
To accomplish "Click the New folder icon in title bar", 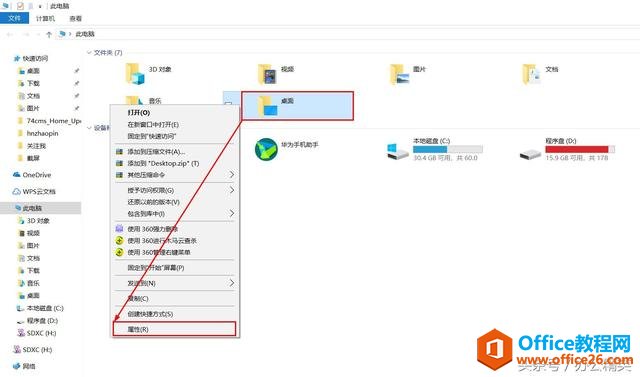I will coord(31,6).
